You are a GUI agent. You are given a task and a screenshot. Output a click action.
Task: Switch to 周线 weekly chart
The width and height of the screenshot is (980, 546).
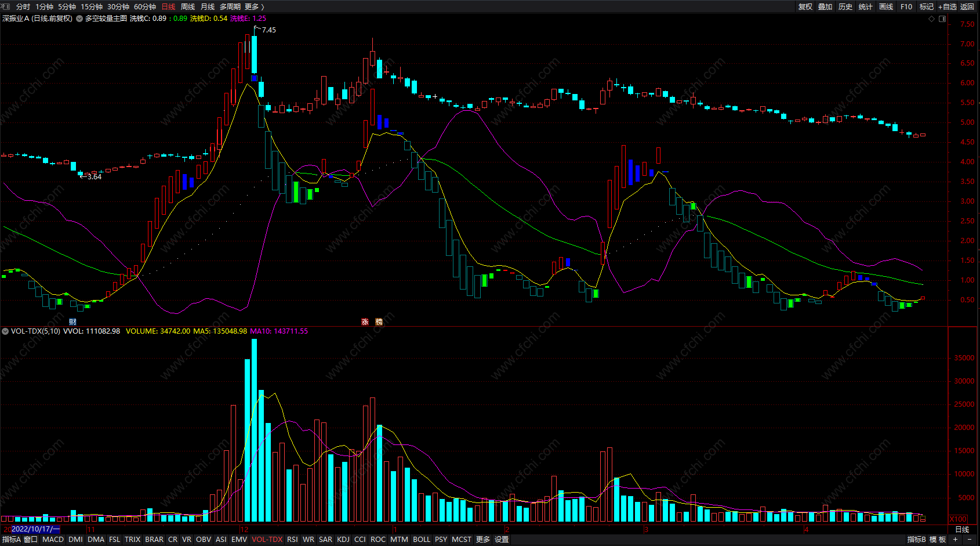coord(188,7)
